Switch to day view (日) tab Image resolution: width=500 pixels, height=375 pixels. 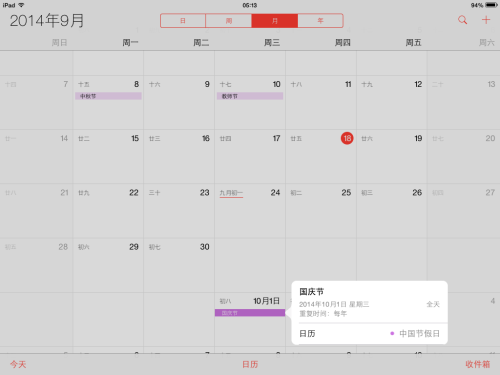point(183,21)
